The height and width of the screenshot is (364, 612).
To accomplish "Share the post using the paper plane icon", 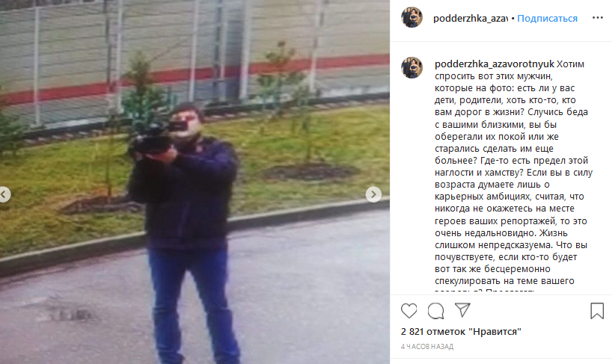I will coord(462,310).
